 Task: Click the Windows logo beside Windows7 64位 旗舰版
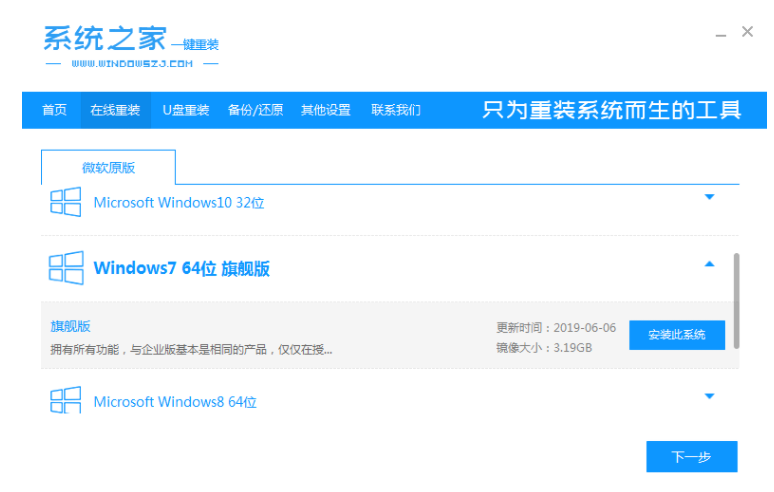[66, 268]
